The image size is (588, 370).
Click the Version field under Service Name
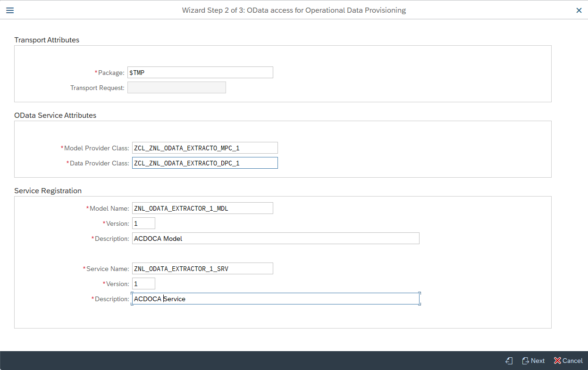click(x=143, y=283)
